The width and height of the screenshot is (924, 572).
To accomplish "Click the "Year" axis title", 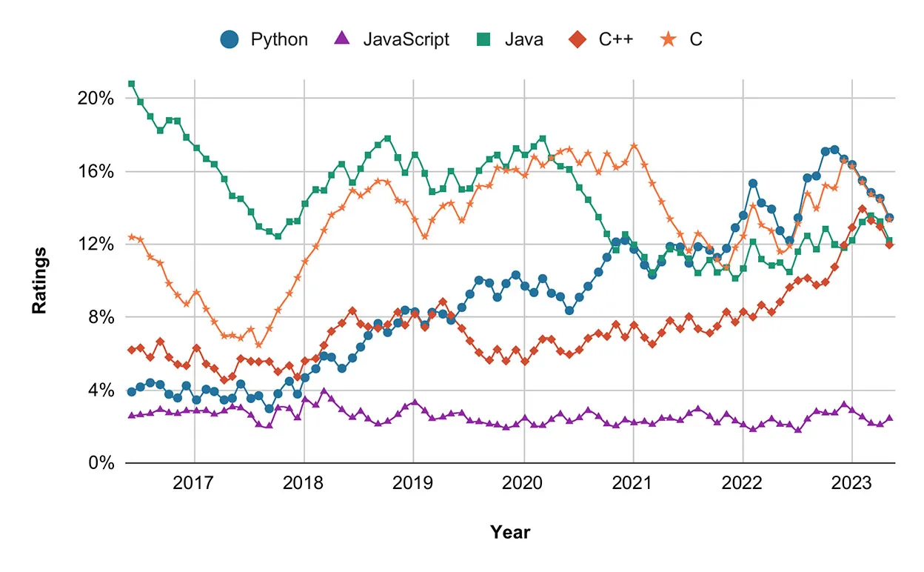I will click(510, 532).
